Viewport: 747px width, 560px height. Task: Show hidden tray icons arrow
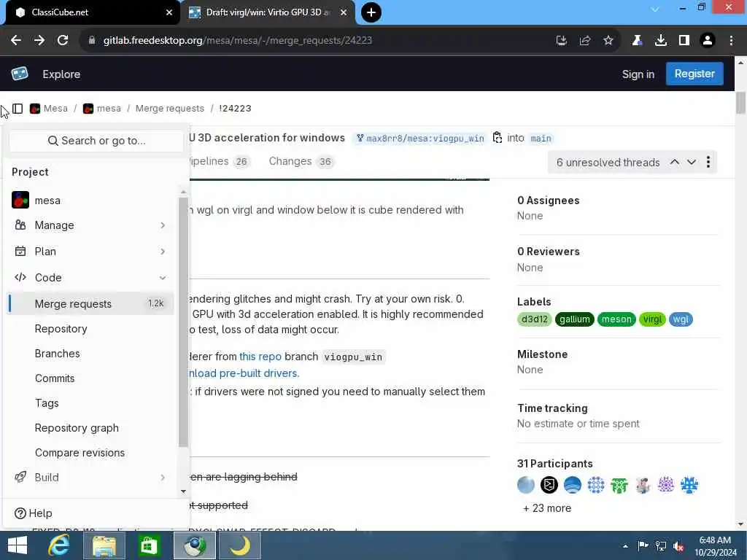625,546
